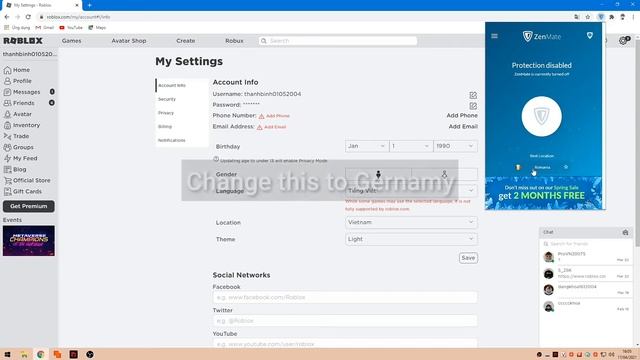Click the ZenMate extension icon in Chrome toolbar
640x360 pixels.
[x=601, y=17]
